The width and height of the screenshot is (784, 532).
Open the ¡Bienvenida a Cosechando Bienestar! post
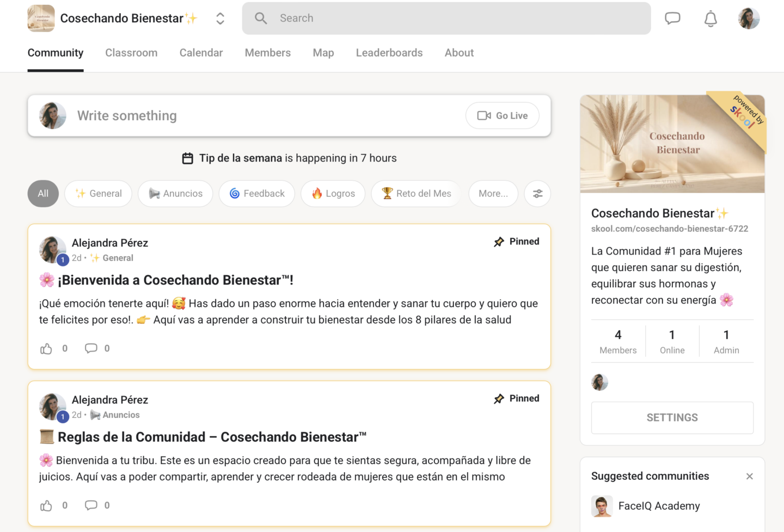(x=167, y=280)
